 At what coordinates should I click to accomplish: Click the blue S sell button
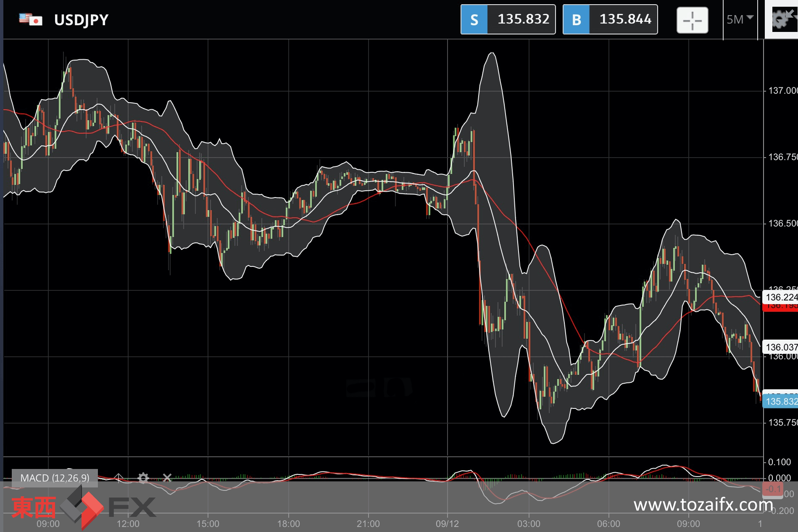click(x=474, y=20)
